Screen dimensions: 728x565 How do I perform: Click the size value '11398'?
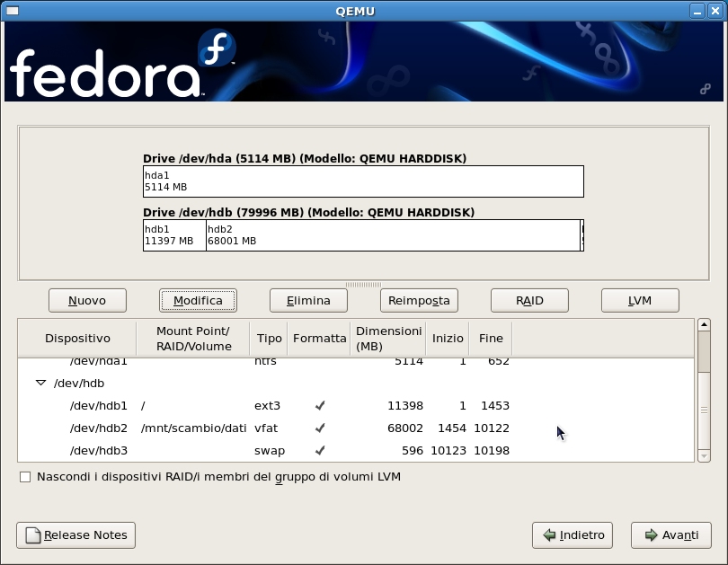tap(405, 405)
